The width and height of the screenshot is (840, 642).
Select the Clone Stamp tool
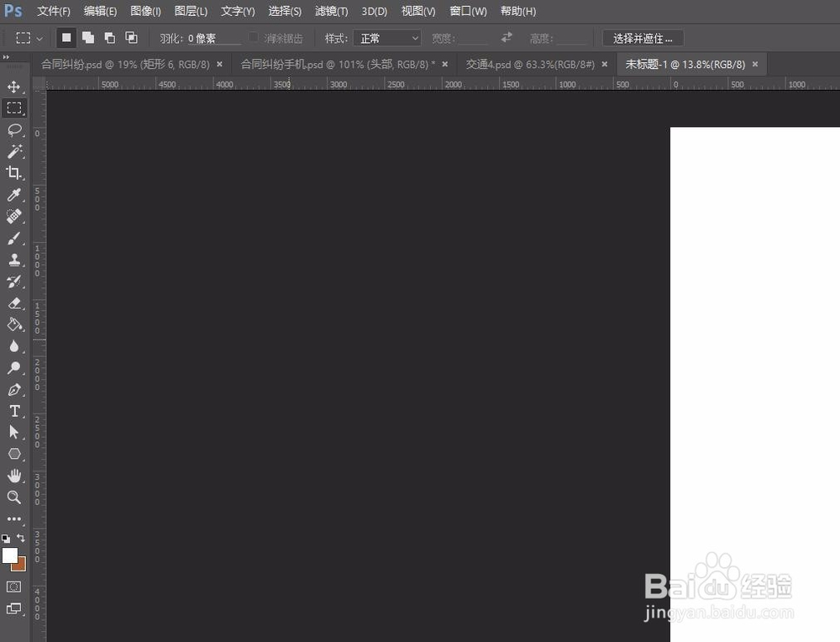coord(14,260)
